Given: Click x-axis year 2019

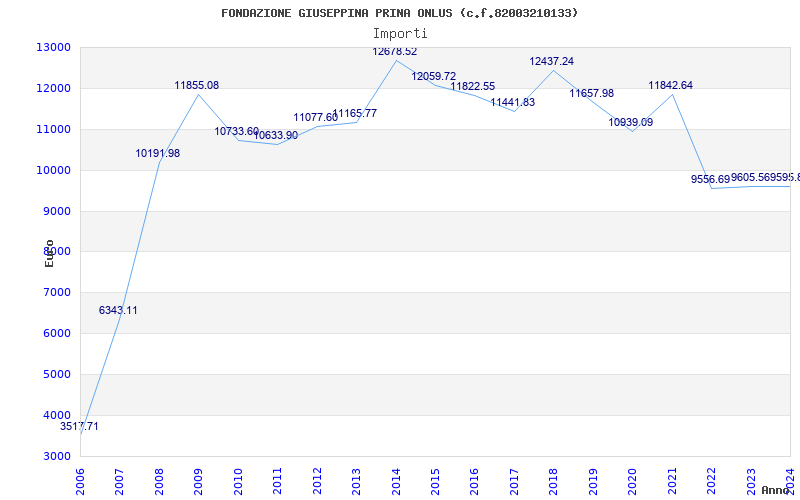Looking at the screenshot, I should coord(593,481).
